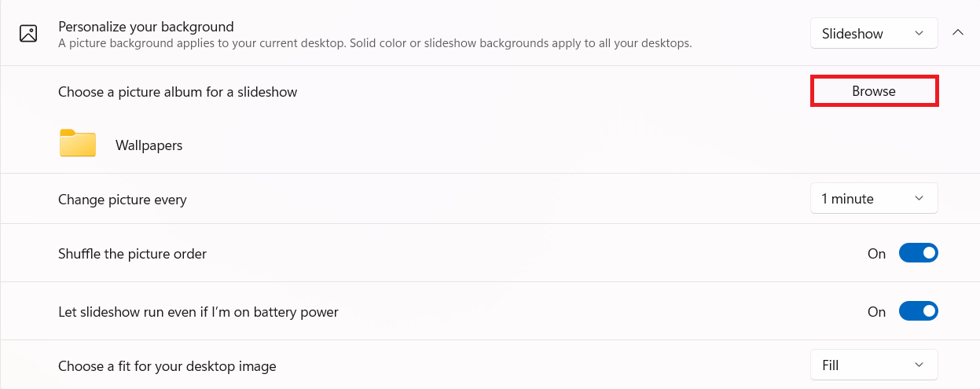
Task: Click the battery power slideshow label
Action: 198,312
